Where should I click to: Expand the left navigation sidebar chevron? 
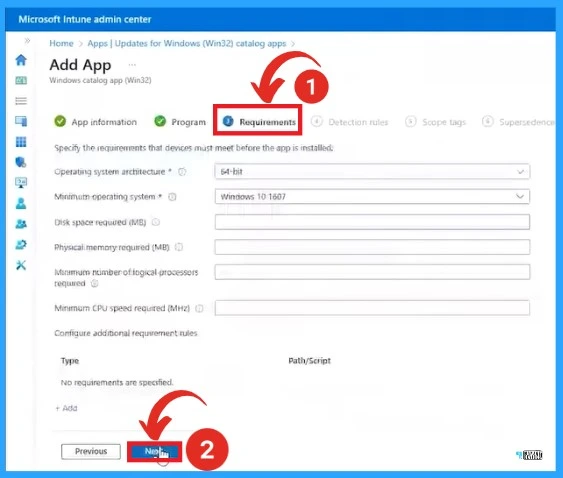[x=27, y=41]
